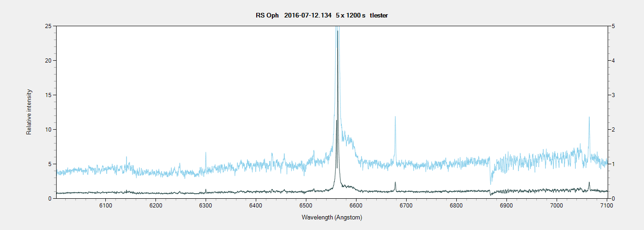Select the 15 tick on left axis
644x230 pixels.
coord(47,95)
